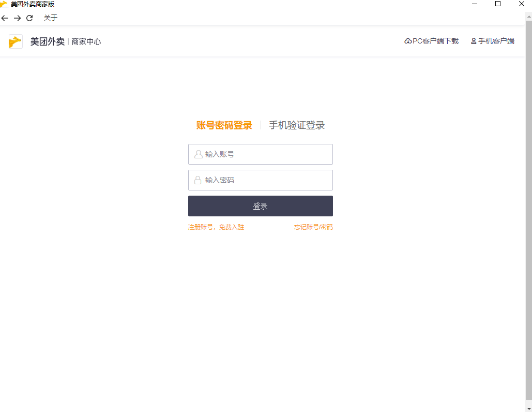Reload the page with the refresh icon
532x412 pixels.
pyautogui.click(x=29, y=18)
